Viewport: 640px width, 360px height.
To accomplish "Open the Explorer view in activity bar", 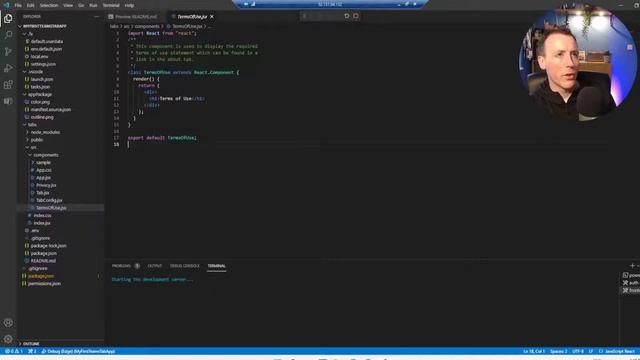I will point(8,18).
